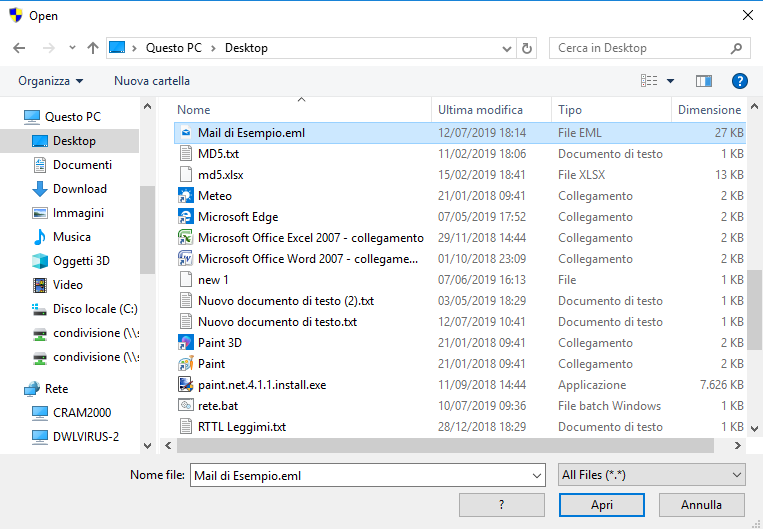The image size is (763, 529).
Task: Click Annulla to cancel
Action: (702, 505)
